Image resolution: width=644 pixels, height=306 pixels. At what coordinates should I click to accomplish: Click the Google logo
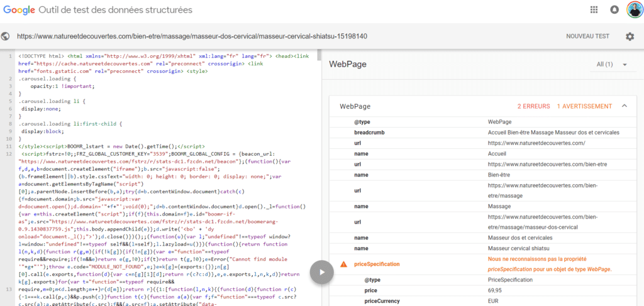coord(19,10)
